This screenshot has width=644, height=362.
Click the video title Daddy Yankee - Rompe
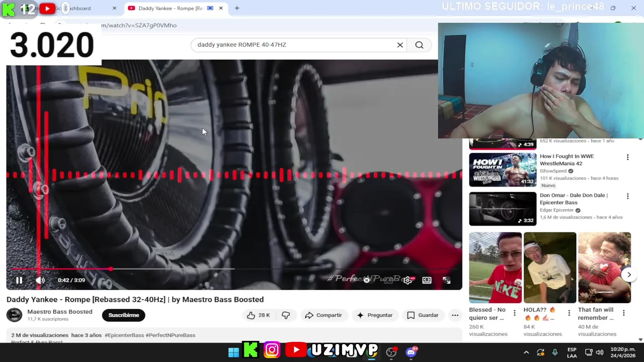[x=135, y=300]
